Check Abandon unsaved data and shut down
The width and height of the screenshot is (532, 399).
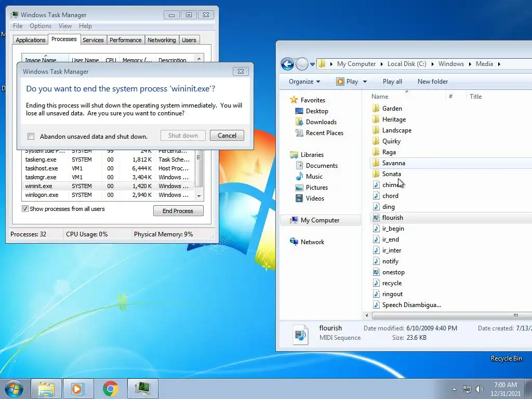pos(31,137)
